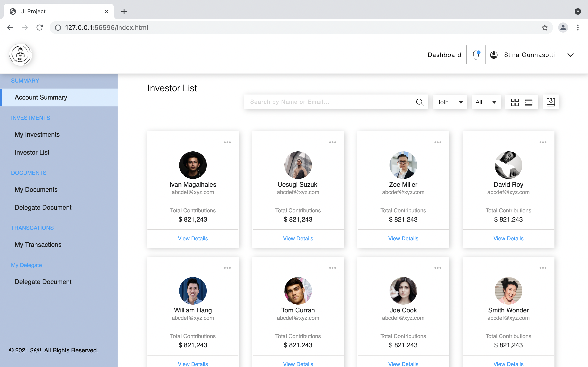Click Smith Wonder's profile photo
This screenshot has width=588, height=367.
pyautogui.click(x=508, y=291)
